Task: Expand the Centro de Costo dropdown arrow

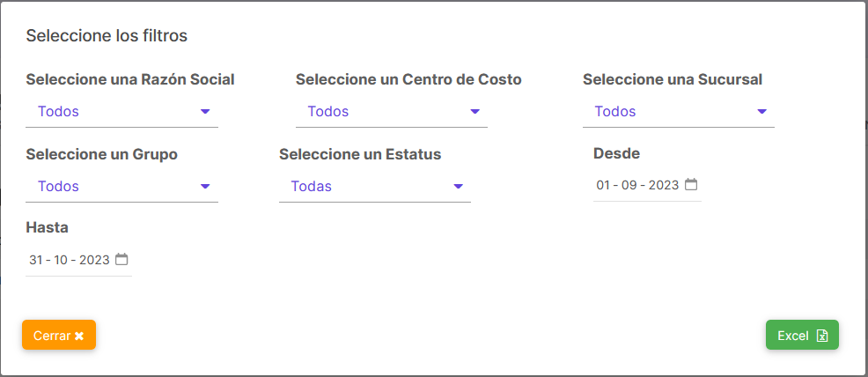Action: click(474, 111)
